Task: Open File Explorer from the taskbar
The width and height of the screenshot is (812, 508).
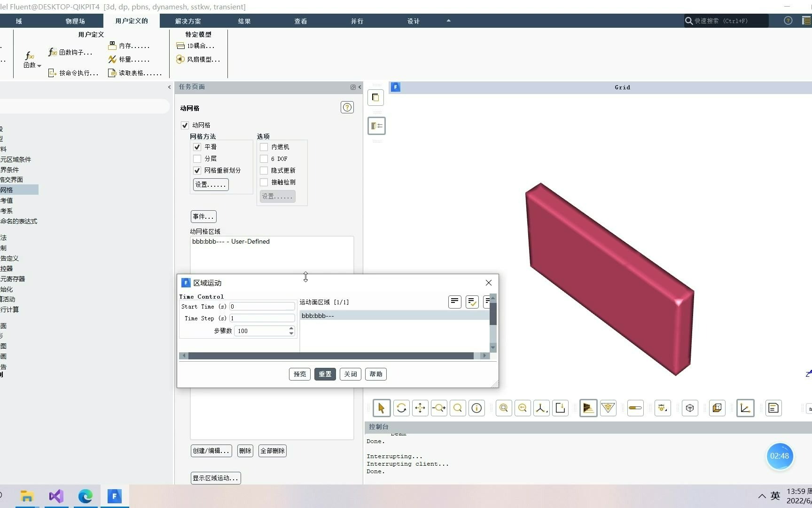Action: (27, 496)
